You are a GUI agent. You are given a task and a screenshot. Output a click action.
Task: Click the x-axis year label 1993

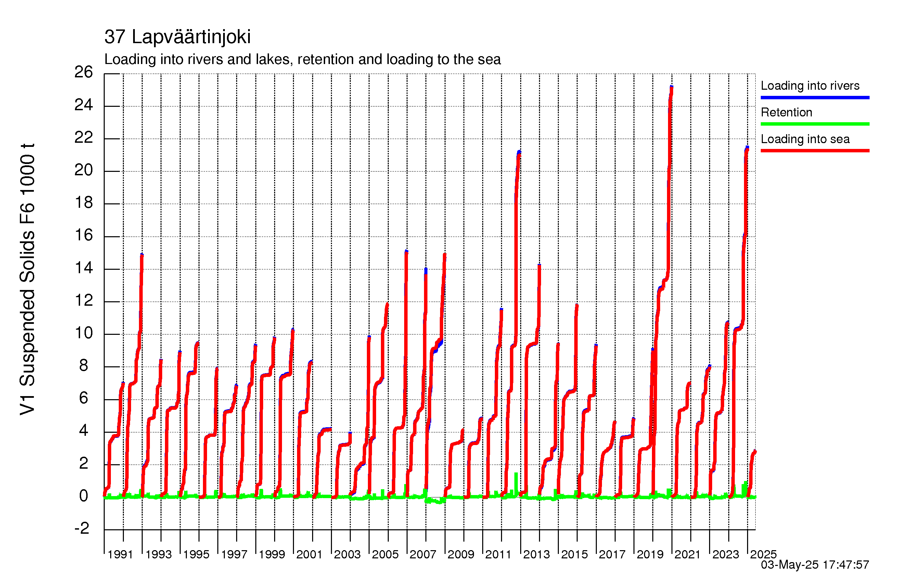(x=158, y=555)
